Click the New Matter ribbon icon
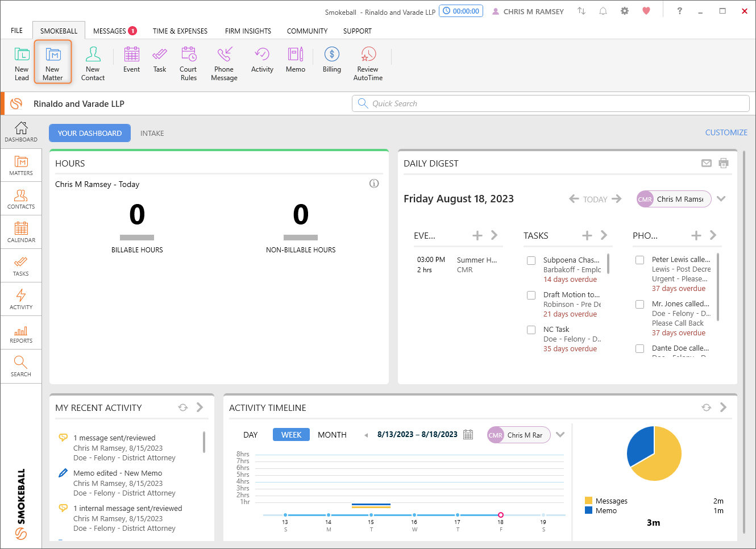 click(x=53, y=63)
